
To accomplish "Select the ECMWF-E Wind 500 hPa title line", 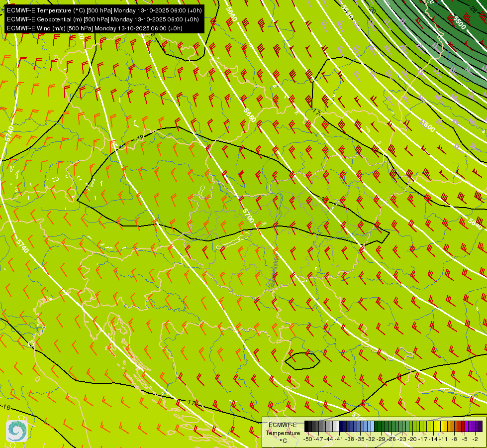I will tap(95, 28).
